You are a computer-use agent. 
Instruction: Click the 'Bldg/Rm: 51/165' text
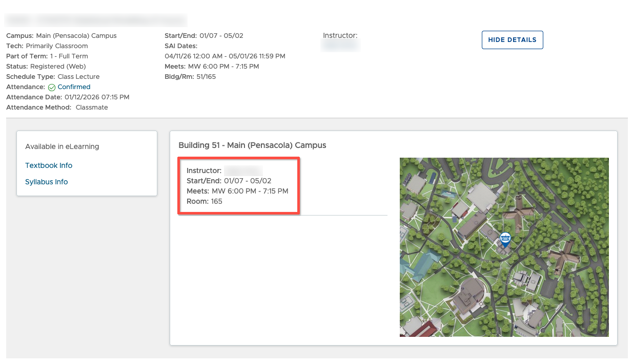point(190,77)
